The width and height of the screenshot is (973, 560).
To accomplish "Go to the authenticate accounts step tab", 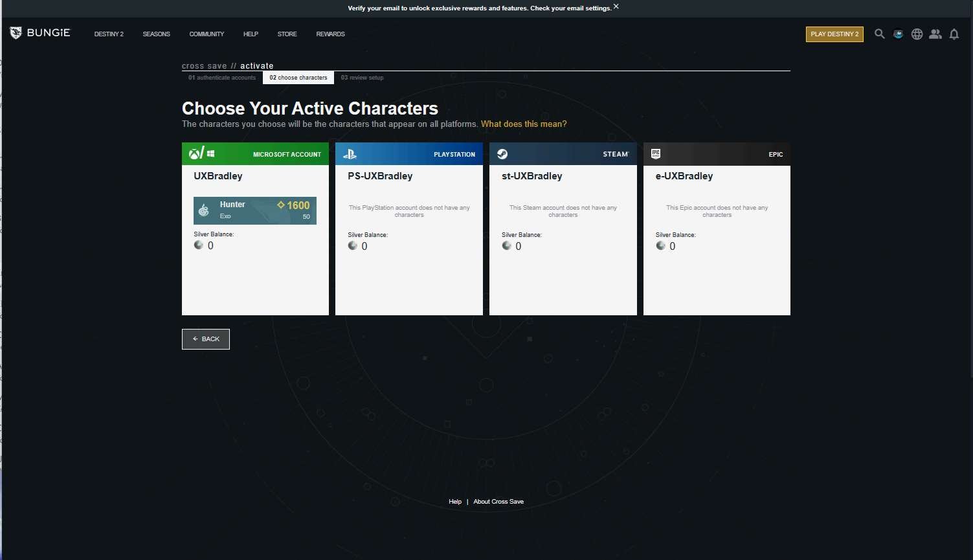I will pos(222,78).
